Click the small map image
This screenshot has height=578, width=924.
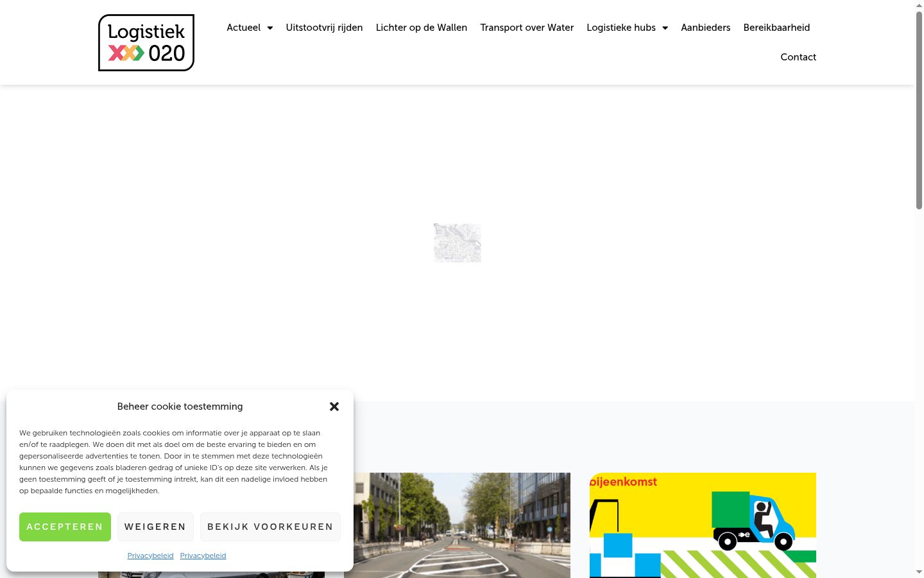click(458, 243)
